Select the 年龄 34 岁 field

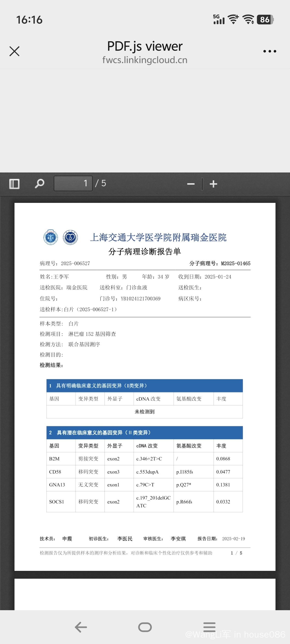[156, 277]
